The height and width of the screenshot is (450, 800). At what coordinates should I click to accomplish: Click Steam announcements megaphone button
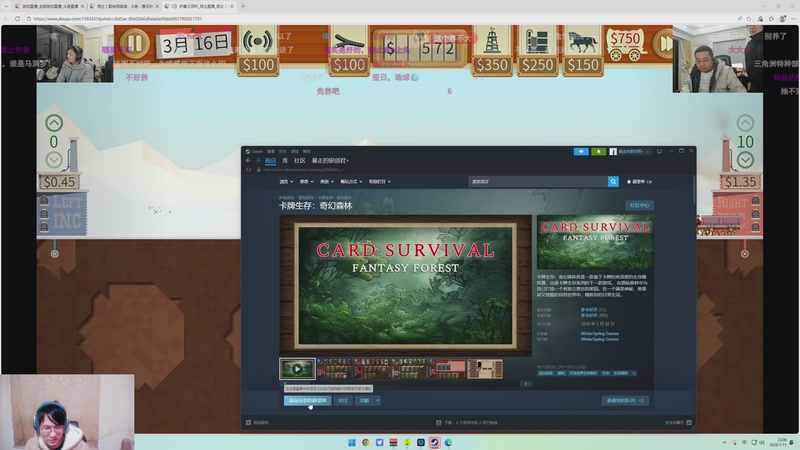[x=581, y=152]
